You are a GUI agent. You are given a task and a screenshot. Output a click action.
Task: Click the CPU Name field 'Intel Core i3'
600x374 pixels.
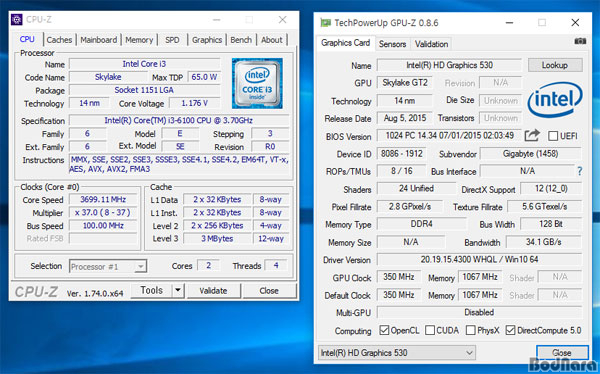coord(144,64)
